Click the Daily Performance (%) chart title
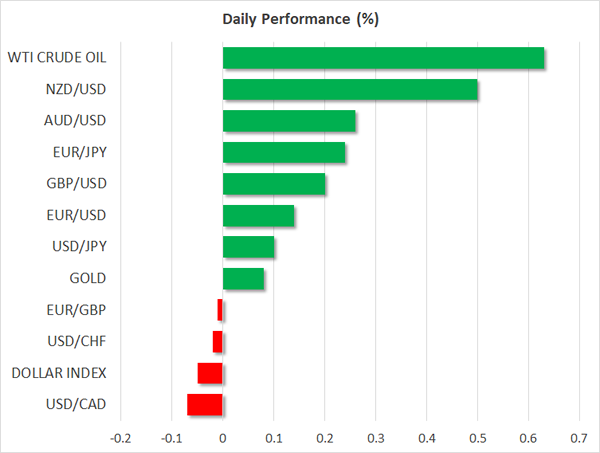The image size is (600, 453). pyautogui.click(x=300, y=19)
